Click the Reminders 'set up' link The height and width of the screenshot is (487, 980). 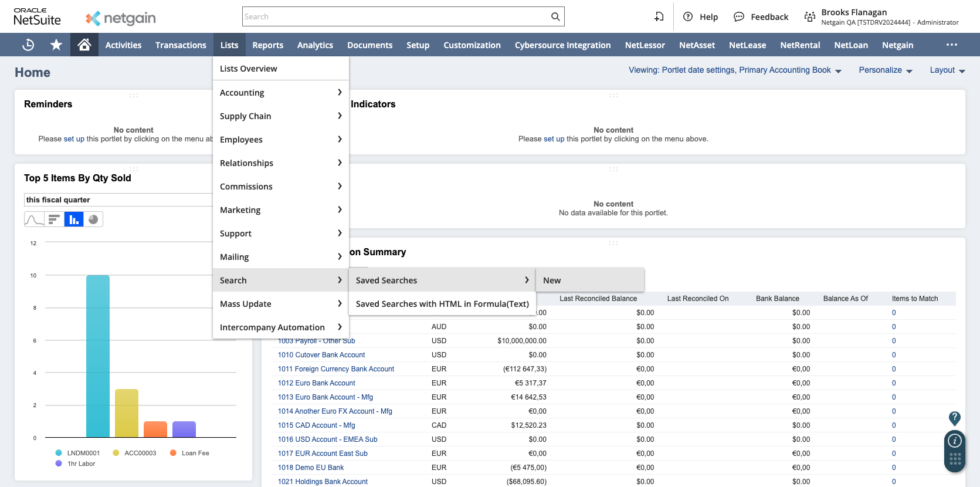click(x=74, y=139)
